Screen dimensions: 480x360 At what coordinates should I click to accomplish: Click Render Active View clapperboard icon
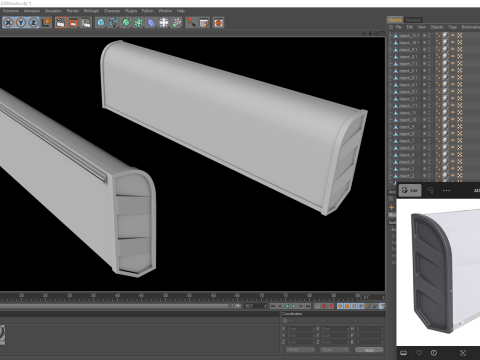click(x=61, y=23)
